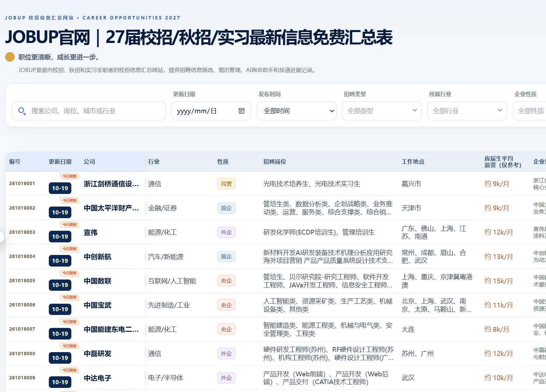This screenshot has width=546, height=392.
Task: Click ID 261019002
Action: pos(22,208)
